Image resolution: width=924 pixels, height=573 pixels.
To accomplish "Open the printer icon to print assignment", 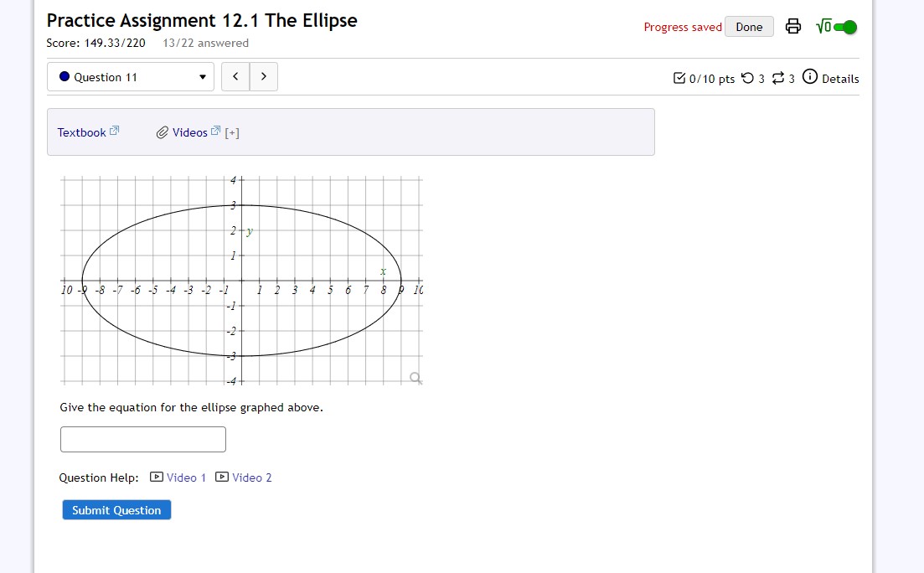I will pyautogui.click(x=792, y=26).
